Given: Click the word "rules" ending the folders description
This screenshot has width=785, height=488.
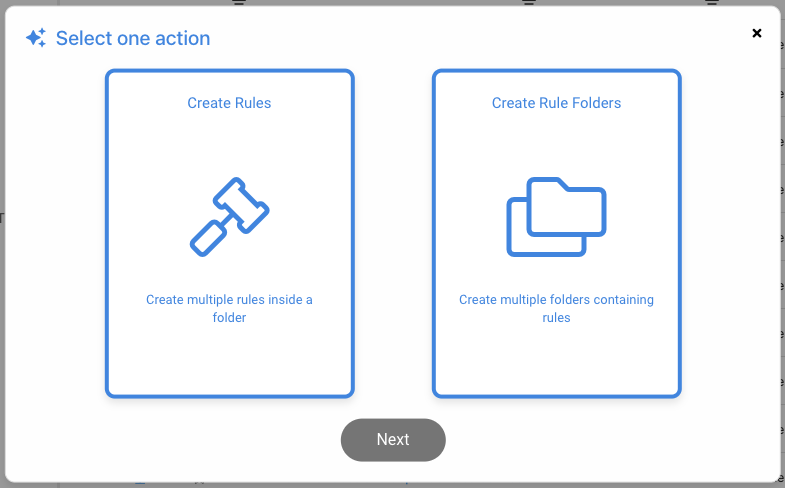Looking at the screenshot, I should tap(556, 318).
